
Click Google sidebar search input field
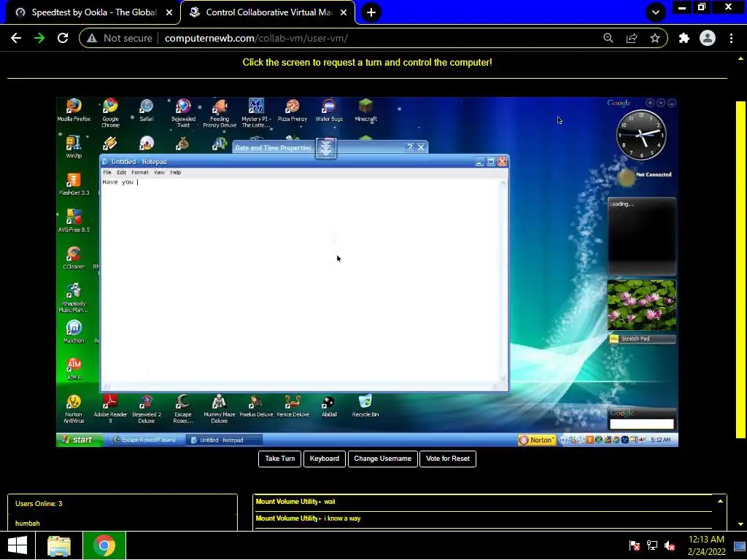pyautogui.click(x=642, y=424)
